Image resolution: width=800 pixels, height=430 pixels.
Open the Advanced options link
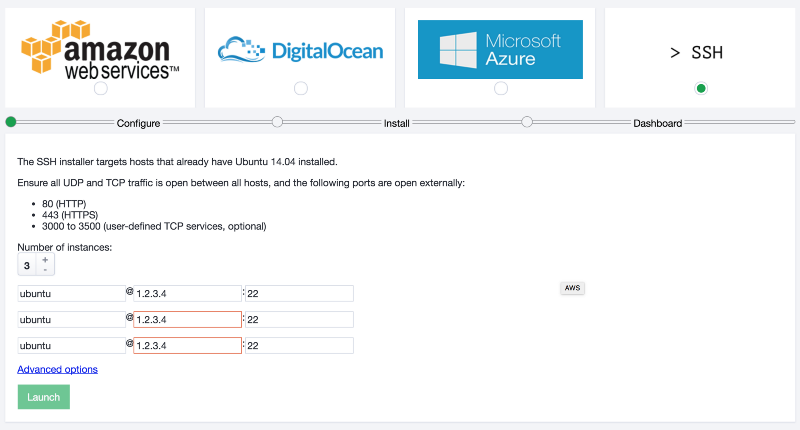click(x=58, y=369)
